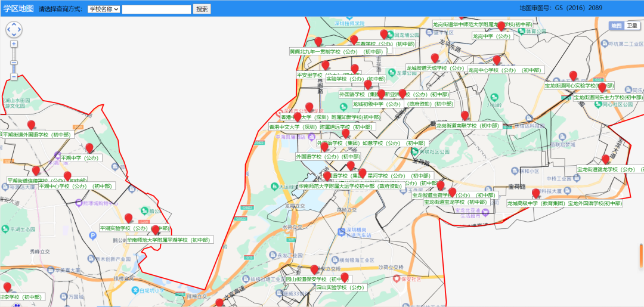Click the red pin for 平湖中学（公办）
This screenshot has width=644, height=307.
point(89,148)
